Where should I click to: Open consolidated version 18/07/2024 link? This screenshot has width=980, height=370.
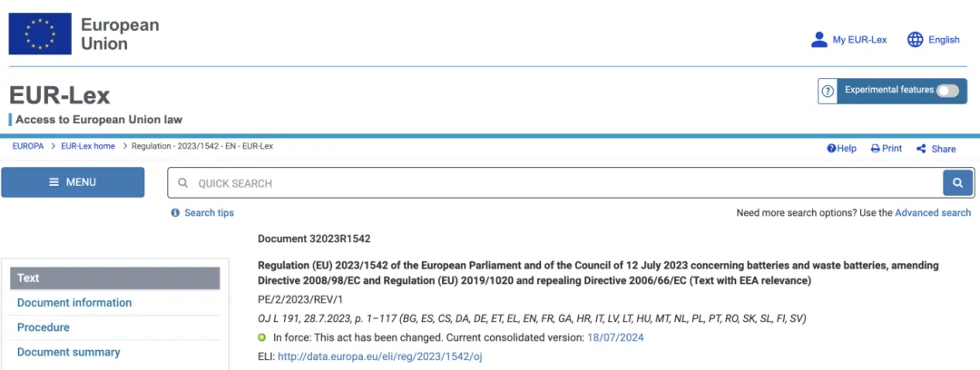click(615, 337)
